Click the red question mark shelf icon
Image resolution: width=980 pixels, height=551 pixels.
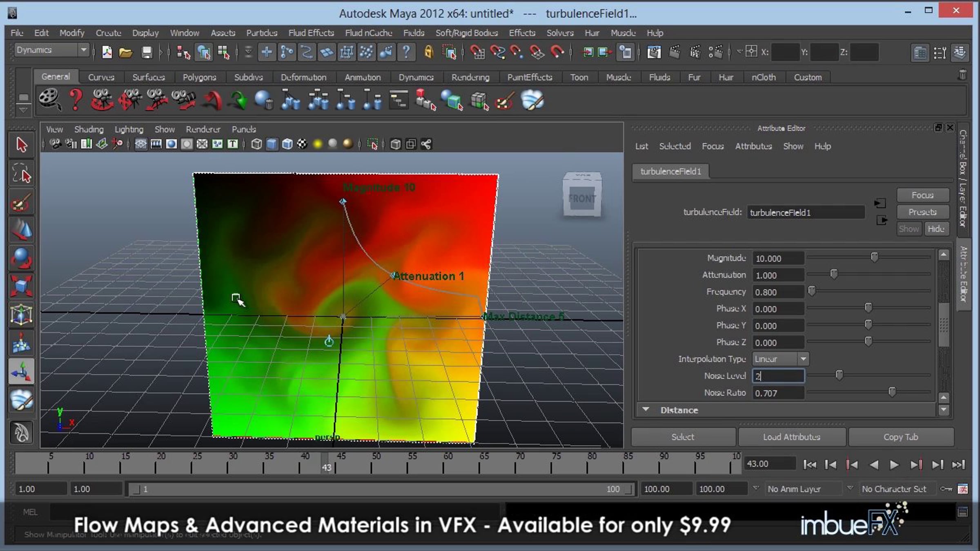(x=75, y=100)
